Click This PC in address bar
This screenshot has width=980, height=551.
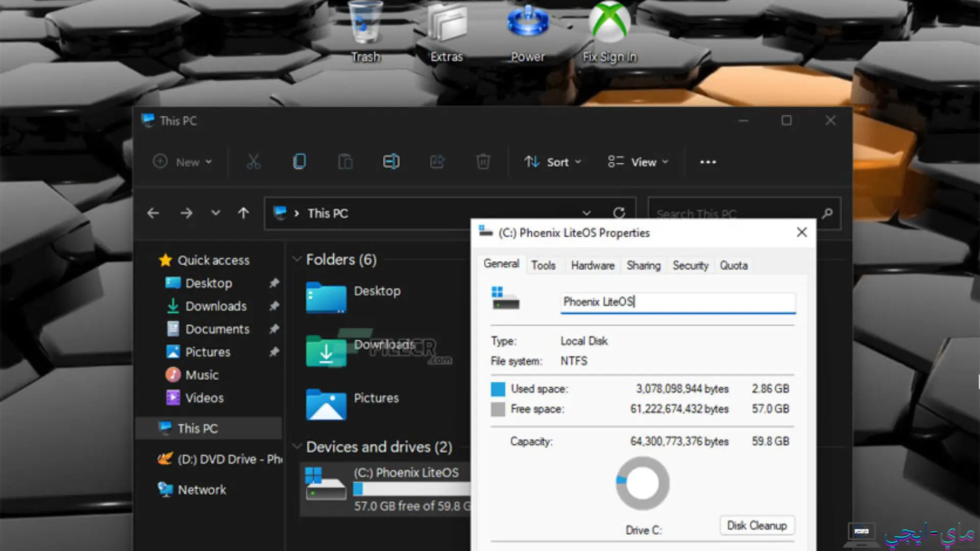click(x=328, y=213)
